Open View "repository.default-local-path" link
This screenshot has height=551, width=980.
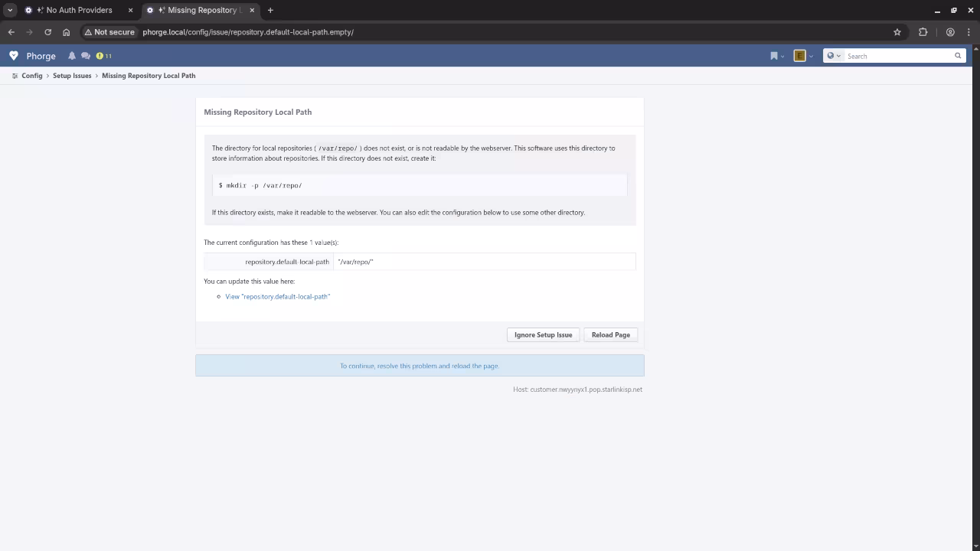click(x=277, y=296)
